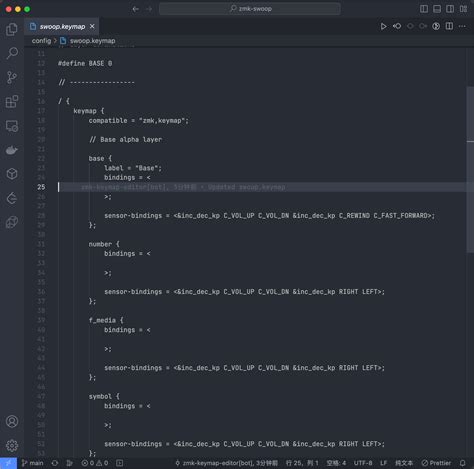This screenshot has width=474, height=469.
Task: Open git blame zmk-keymap-editor[bot] in status bar
Action: pyautogui.click(x=226, y=463)
